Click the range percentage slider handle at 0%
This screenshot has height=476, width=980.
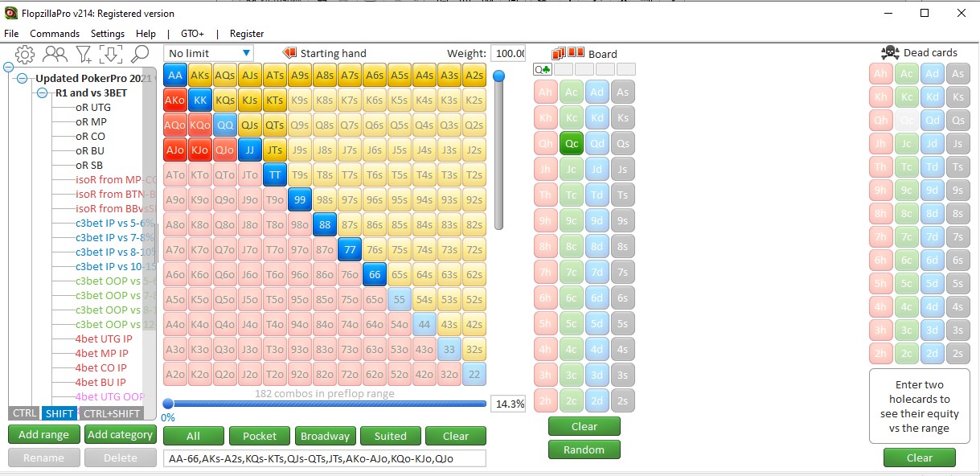click(168, 404)
